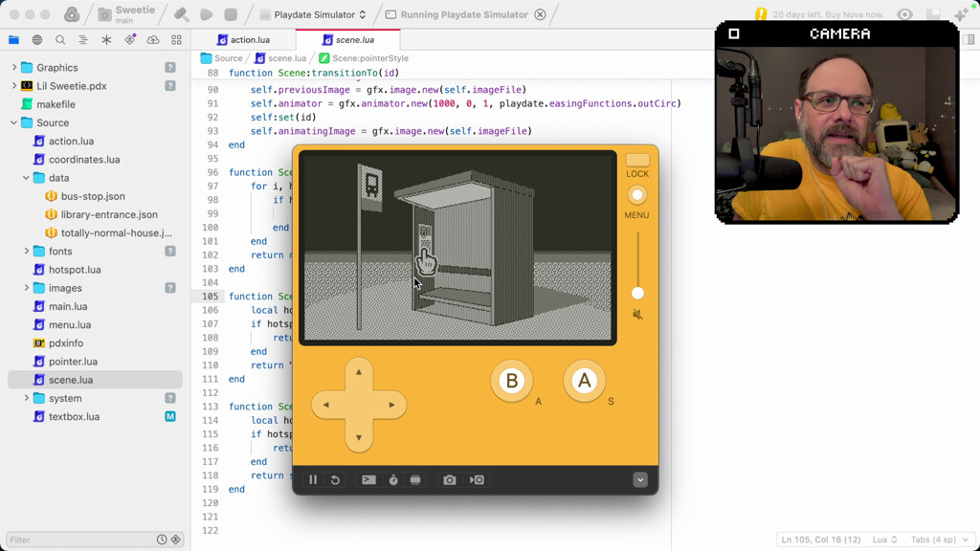Viewport: 980px width, 551px height.
Task: Take a simulator screenshot with camera icon
Action: 450,480
